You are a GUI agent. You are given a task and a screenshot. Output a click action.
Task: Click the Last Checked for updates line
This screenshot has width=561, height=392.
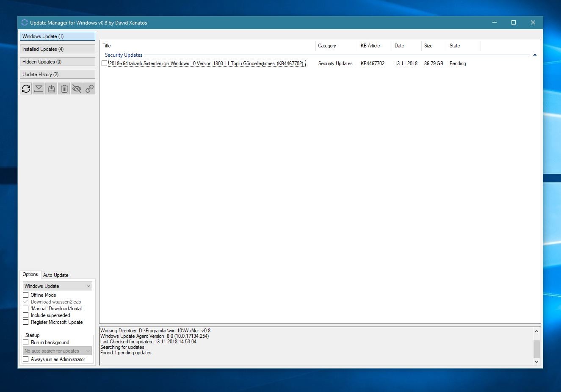point(148,342)
